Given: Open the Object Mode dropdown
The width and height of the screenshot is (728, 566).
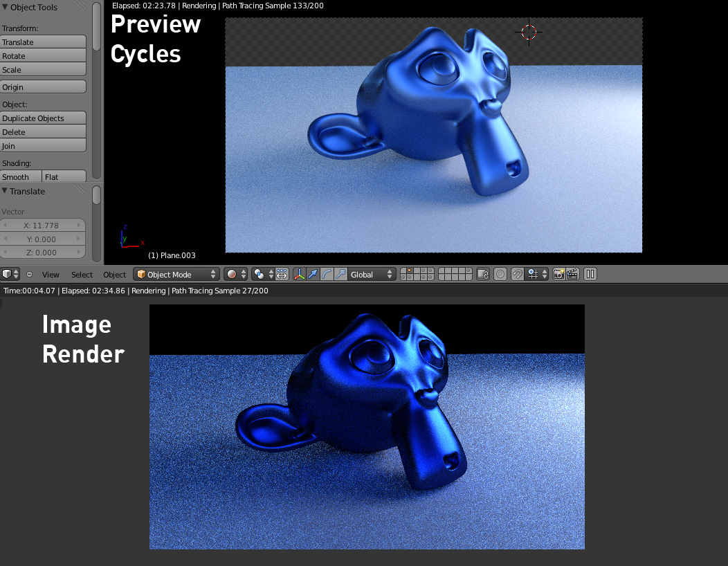Looking at the screenshot, I should tap(176, 275).
